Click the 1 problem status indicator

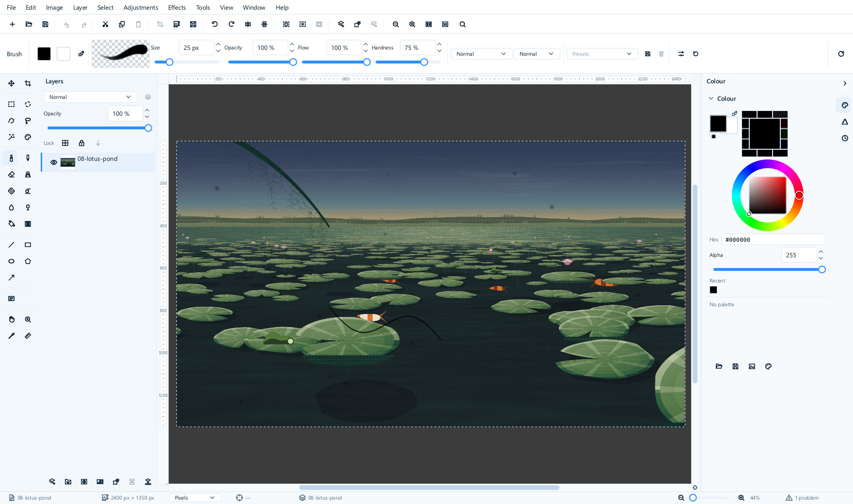point(802,498)
